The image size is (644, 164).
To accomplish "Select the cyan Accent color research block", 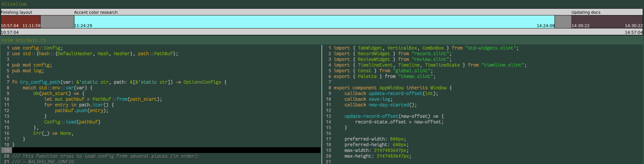I will tap(314, 21).
